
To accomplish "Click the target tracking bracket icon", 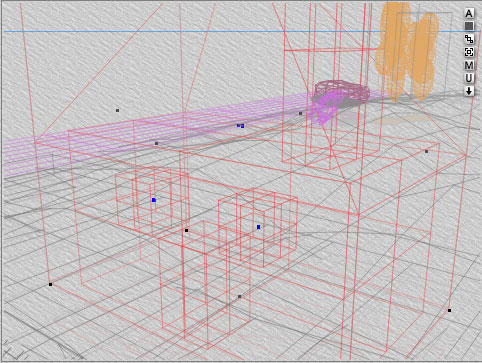I will click(469, 52).
